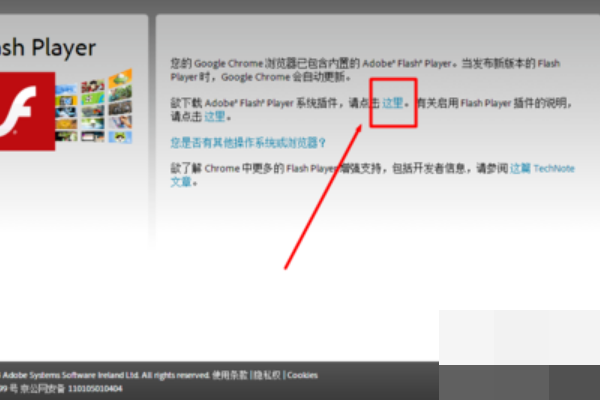Click the 这里 link for plugin enabling instructions
This screenshot has height=400, width=600.
(x=215, y=116)
